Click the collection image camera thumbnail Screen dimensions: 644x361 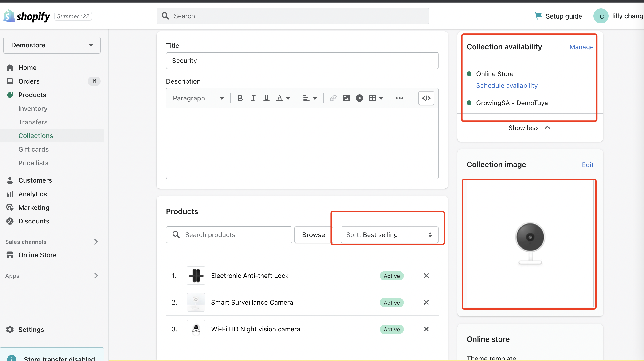[x=530, y=244]
